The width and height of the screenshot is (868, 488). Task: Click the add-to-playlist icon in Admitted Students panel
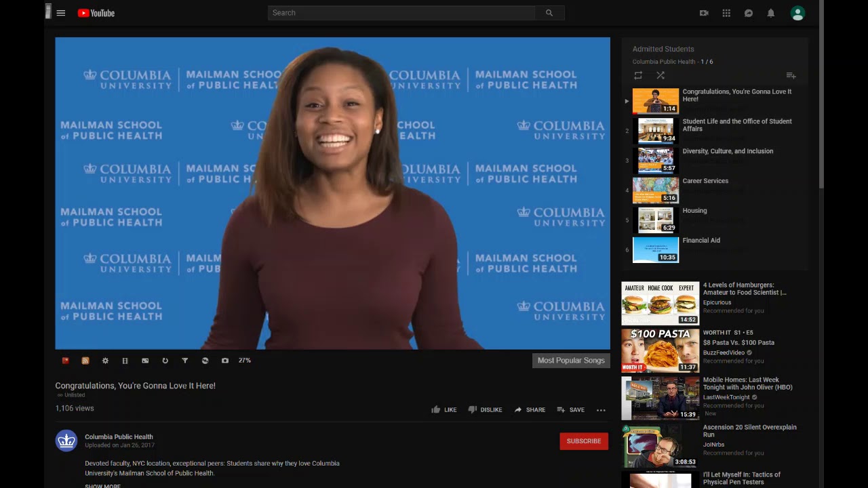point(791,75)
